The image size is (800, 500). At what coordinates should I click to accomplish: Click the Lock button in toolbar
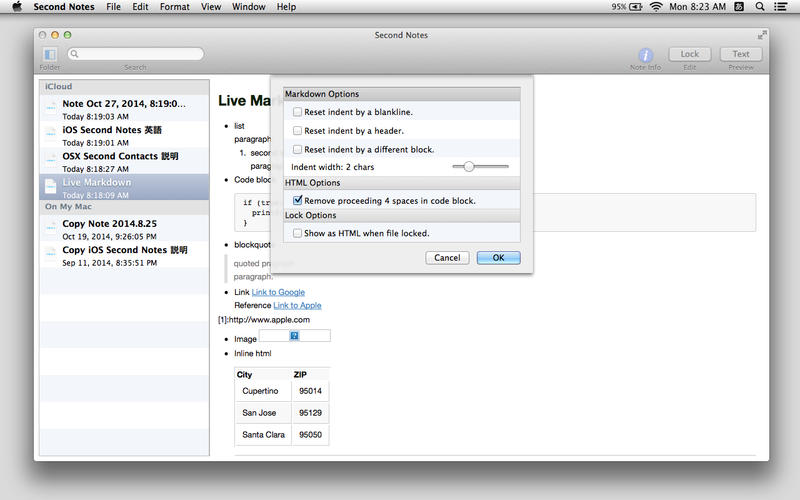pyautogui.click(x=689, y=54)
